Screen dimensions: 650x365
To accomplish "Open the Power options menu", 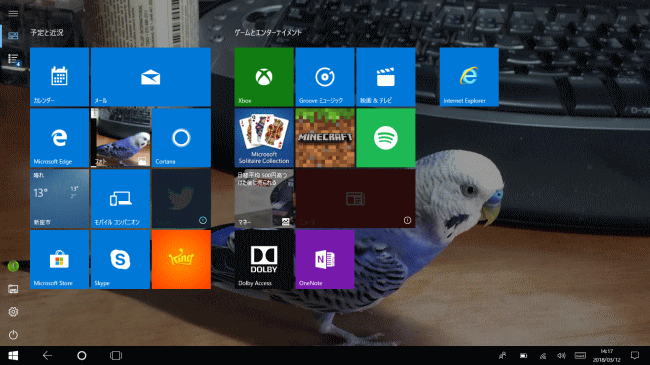I will pyautogui.click(x=13, y=334).
